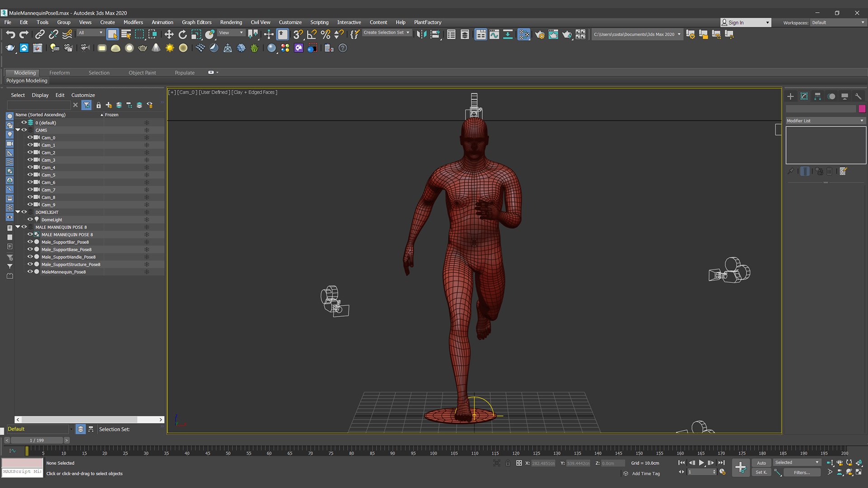The width and height of the screenshot is (868, 488).
Task: Click the Mirror tool icon
Action: tap(421, 34)
